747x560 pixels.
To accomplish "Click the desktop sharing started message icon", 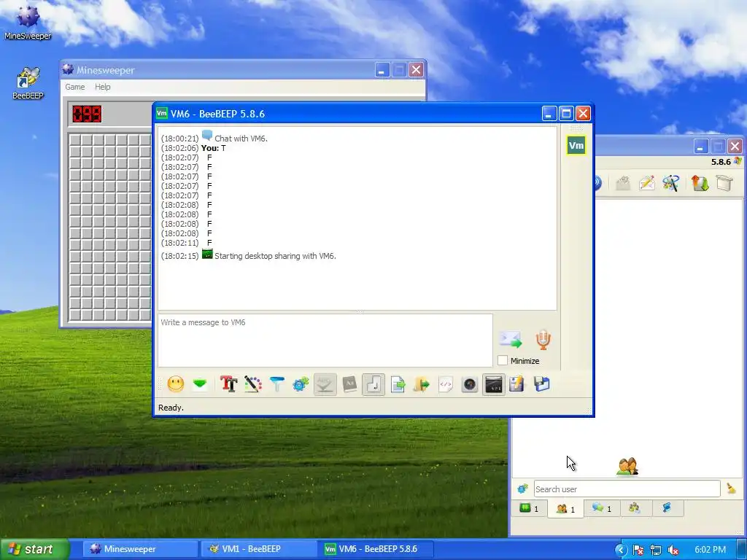I will (x=207, y=254).
